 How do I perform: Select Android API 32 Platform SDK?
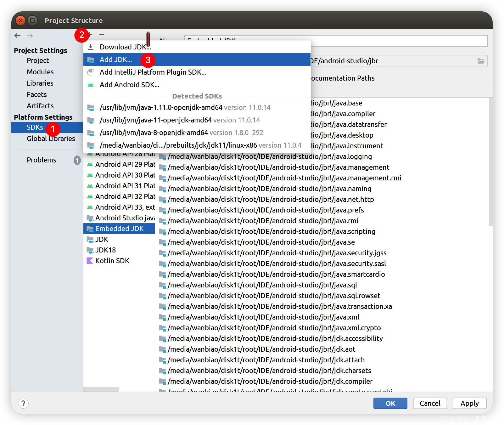pos(119,196)
